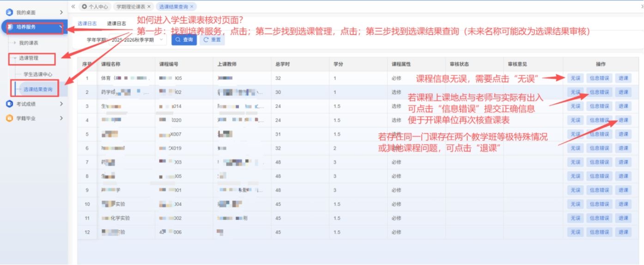Close the 选课结果查询 tab
644x265 pixels.
click(x=192, y=7)
